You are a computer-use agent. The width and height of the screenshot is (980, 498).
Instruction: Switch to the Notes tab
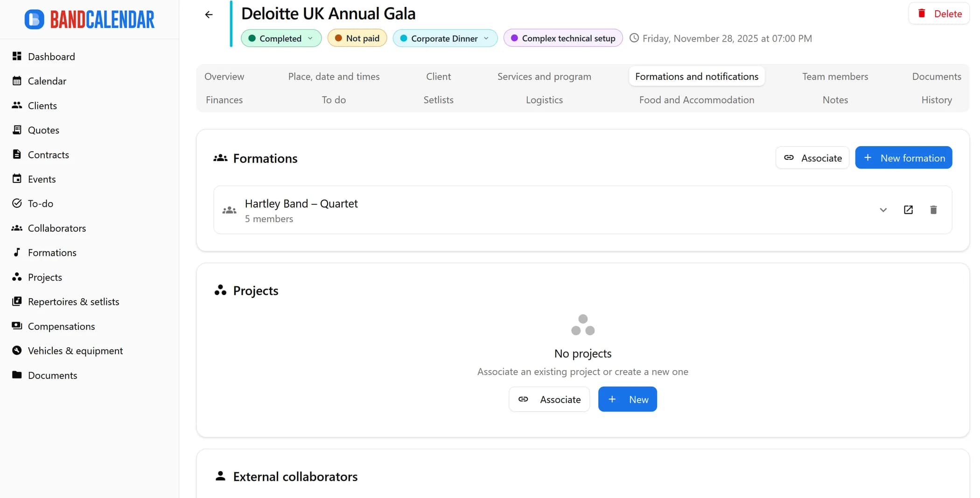835,99
